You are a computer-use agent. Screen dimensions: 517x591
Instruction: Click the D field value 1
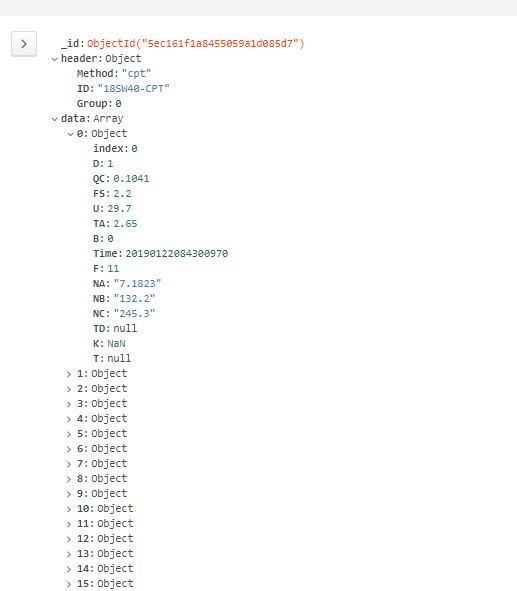click(x=110, y=164)
